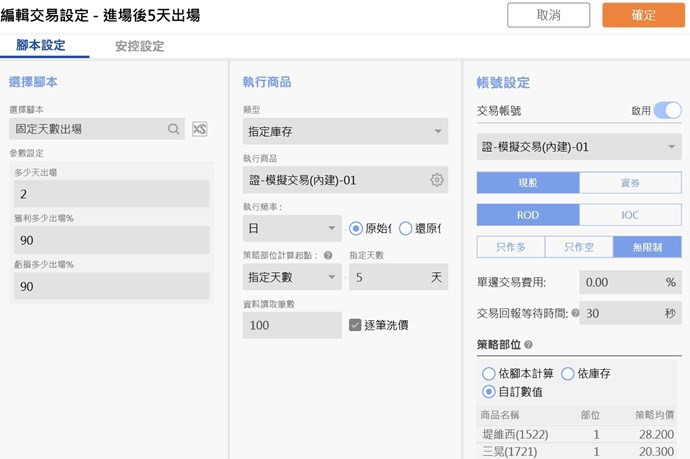Select the IOC order type button
Image resolution: width=690 pixels, height=459 pixels.
pos(630,215)
